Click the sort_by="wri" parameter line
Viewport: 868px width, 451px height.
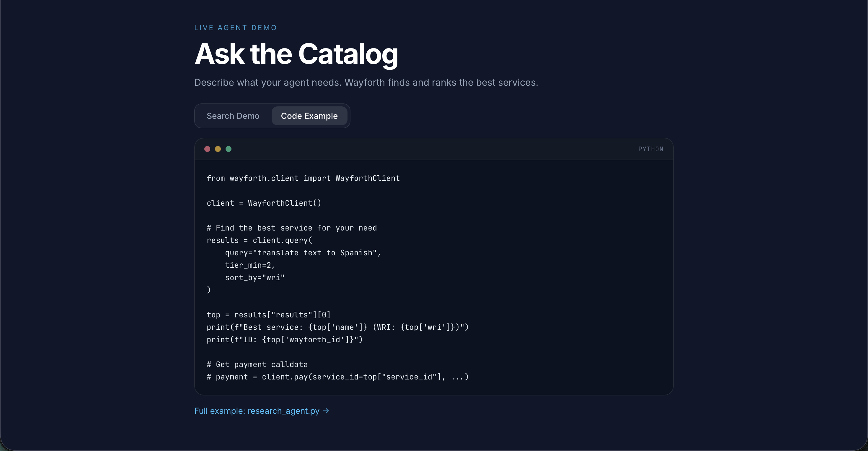point(254,278)
